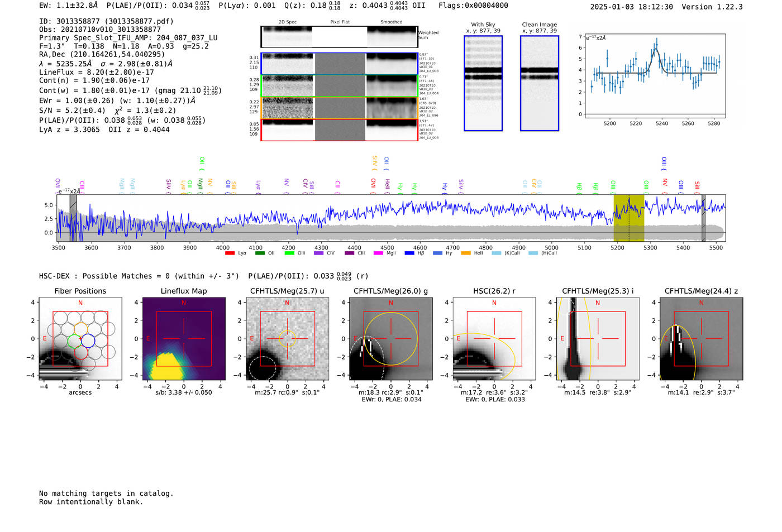This screenshot has width=782, height=532.
Task: Click the hatched gray band near 5460 Å
Action: pyautogui.click(x=704, y=218)
